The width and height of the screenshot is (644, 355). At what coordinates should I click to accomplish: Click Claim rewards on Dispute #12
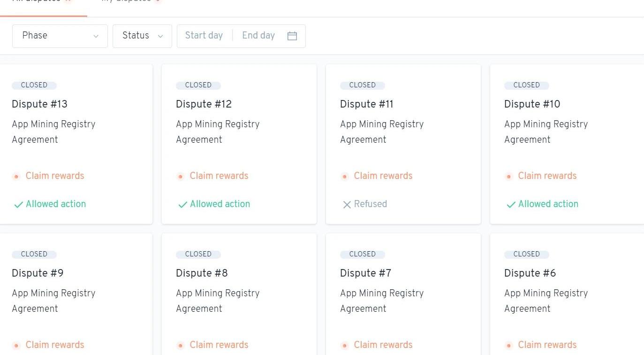click(x=219, y=176)
